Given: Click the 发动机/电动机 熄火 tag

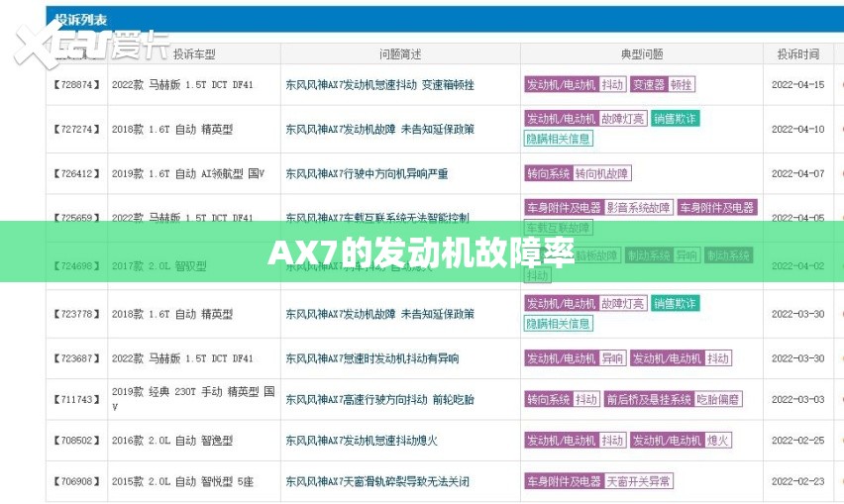Looking at the screenshot, I should pyautogui.click(x=681, y=441).
